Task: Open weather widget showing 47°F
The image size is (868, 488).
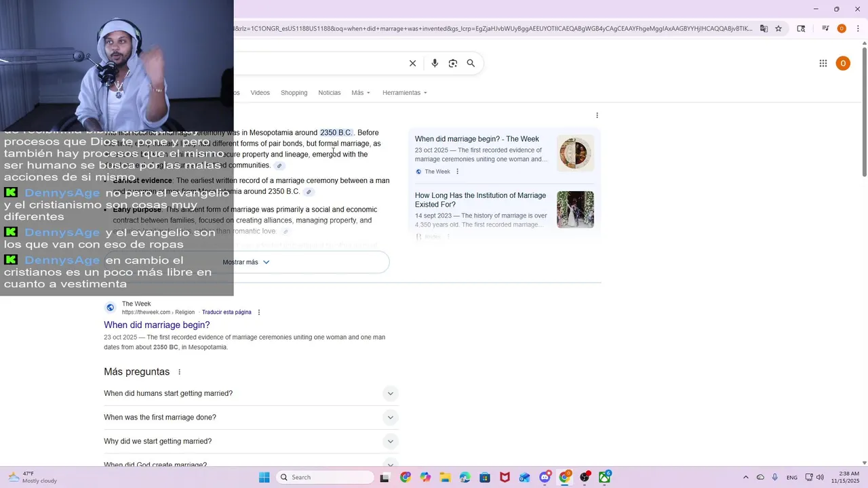Action: pyautogui.click(x=32, y=477)
